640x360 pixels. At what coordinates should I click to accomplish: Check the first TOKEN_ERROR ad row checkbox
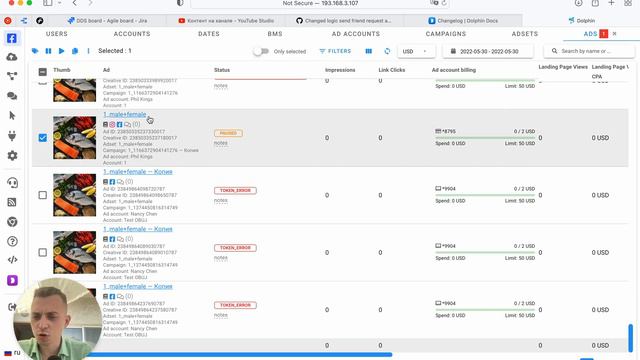click(42, 195)
